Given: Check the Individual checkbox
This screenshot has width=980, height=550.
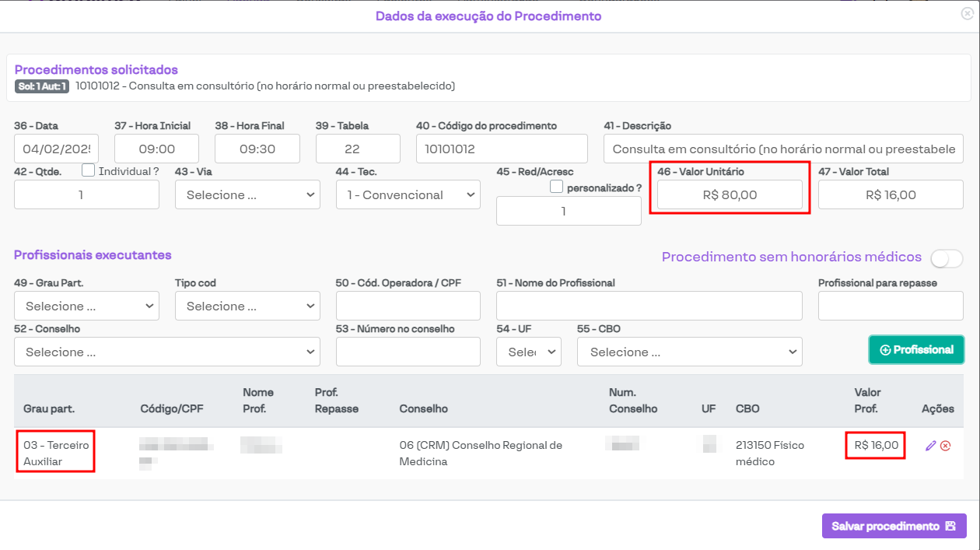Looking at the screenshot, I should 89,170.
